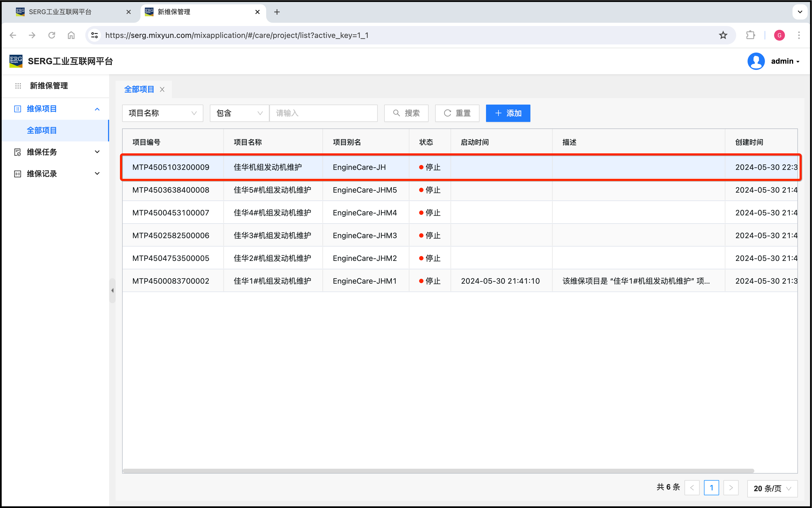
Task: Collapse the sidebar using the arrow handle
Action: pos(112,291)
